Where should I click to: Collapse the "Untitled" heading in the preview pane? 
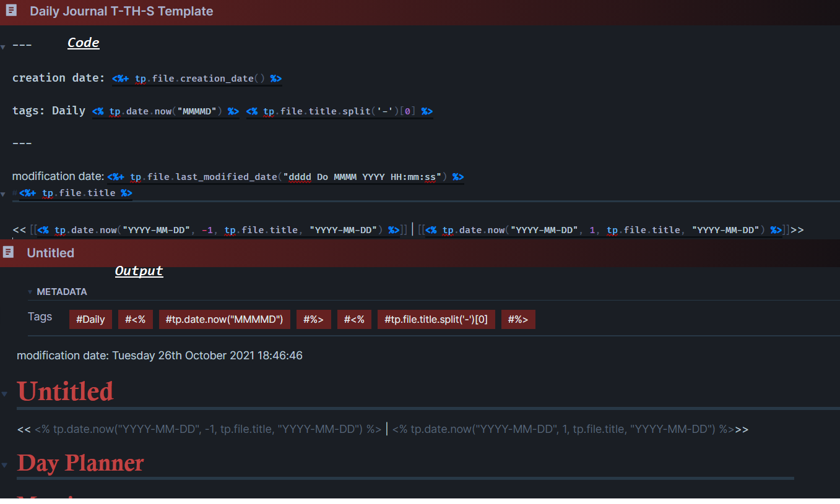point(6,393)
